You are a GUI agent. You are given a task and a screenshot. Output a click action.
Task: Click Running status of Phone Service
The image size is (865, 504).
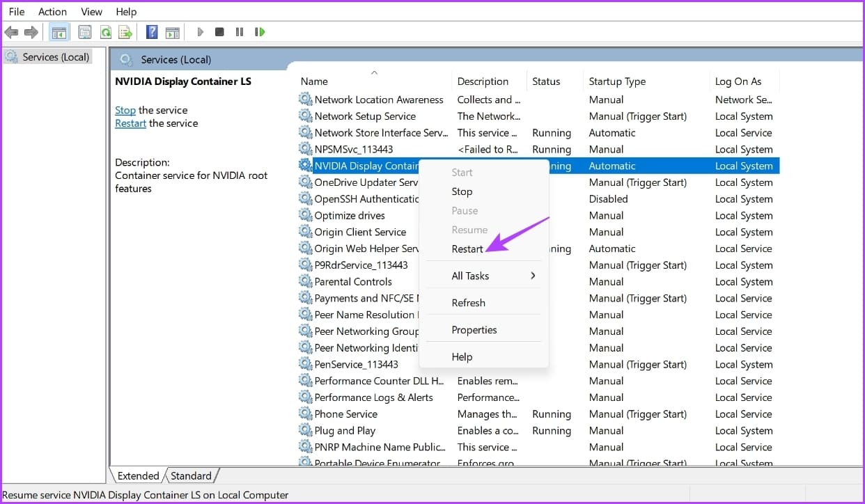pyautogui.click(x=552, y=414)
